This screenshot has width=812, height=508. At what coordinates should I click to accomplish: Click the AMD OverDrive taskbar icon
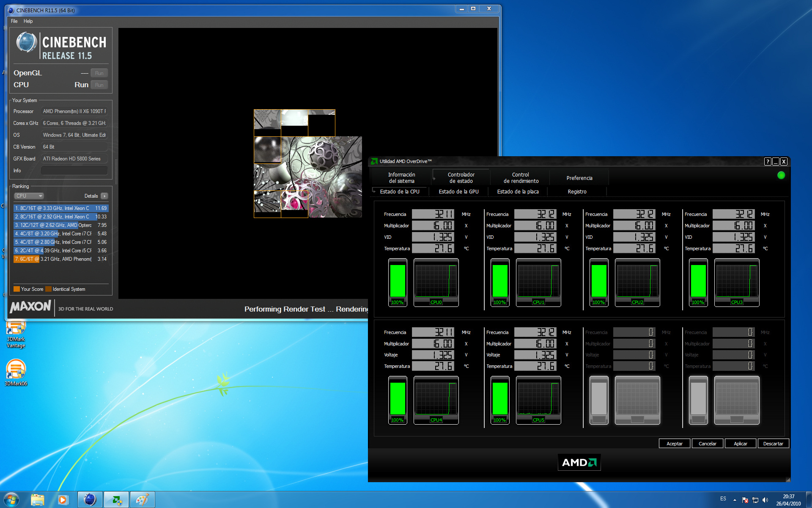click(x=116, y=500)
